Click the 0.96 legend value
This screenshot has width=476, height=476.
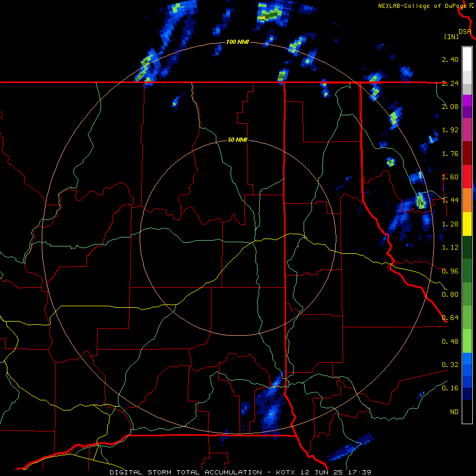tap(450, 271)
